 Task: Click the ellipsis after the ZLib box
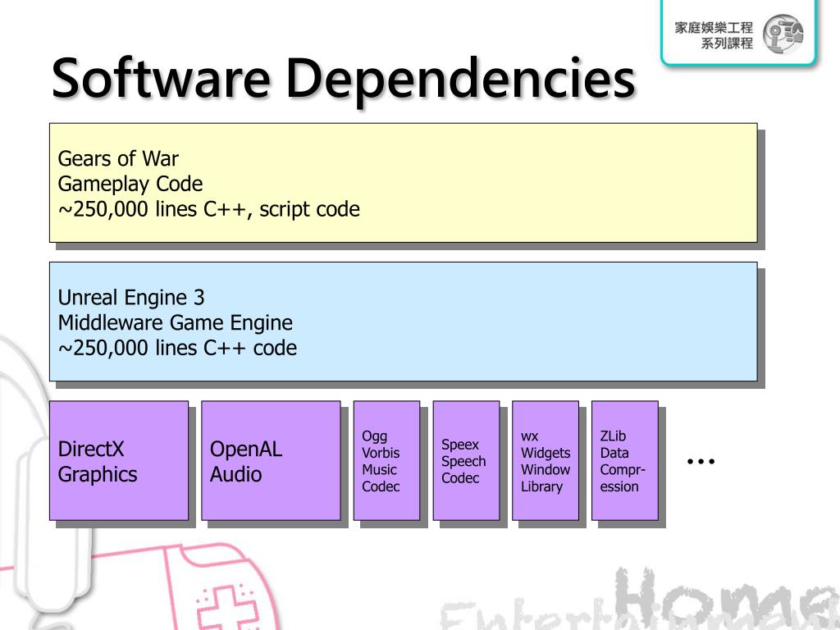click(x=701, y=461)
